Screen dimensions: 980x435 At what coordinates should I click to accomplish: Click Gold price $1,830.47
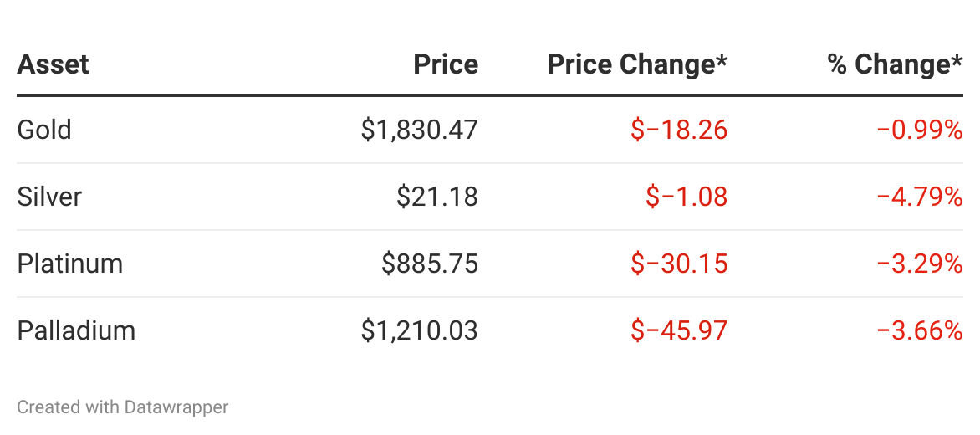(419, 130)
